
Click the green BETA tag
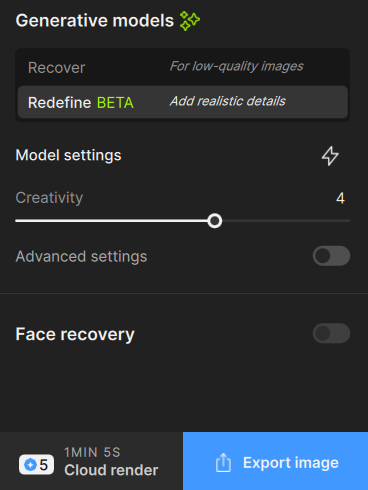pos(115,103)
